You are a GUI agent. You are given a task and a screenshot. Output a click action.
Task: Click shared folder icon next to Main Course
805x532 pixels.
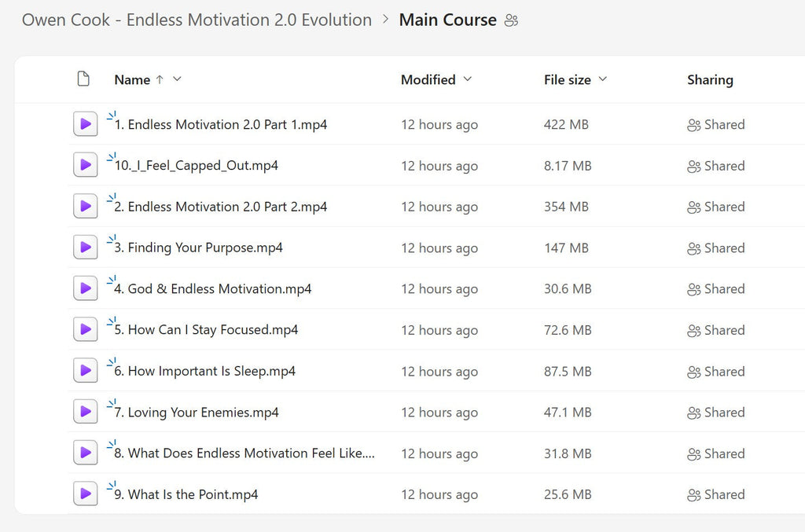[x=511, y=20]
